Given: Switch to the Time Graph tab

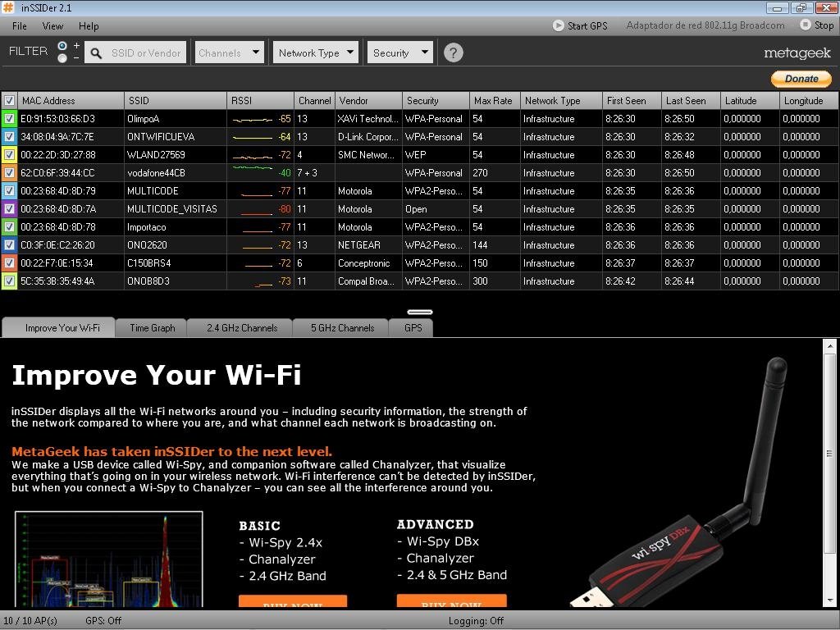Looking at the screenshot, I should pyautogui.click(x=152, y=328).
